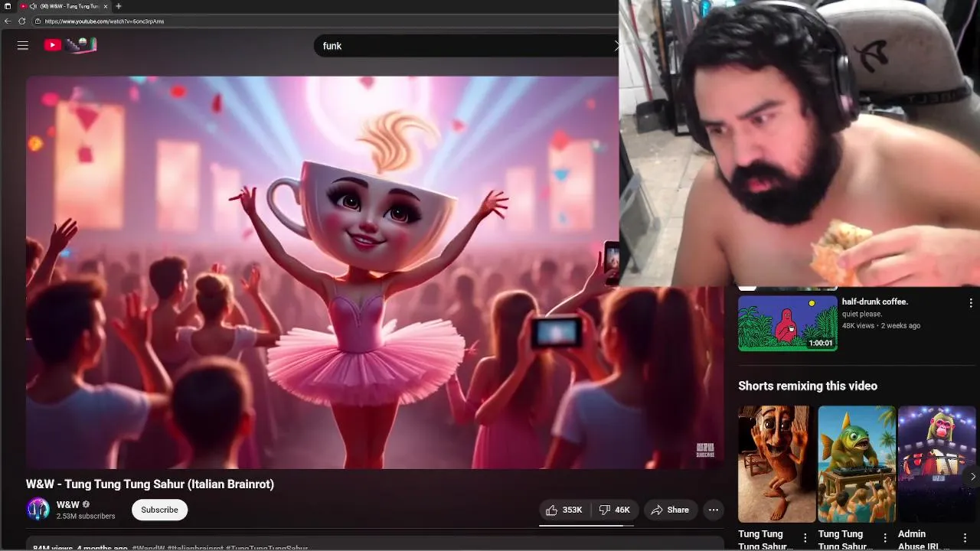View site information lock icon
This screenshot has width=980, height=551.
point(38,21)
